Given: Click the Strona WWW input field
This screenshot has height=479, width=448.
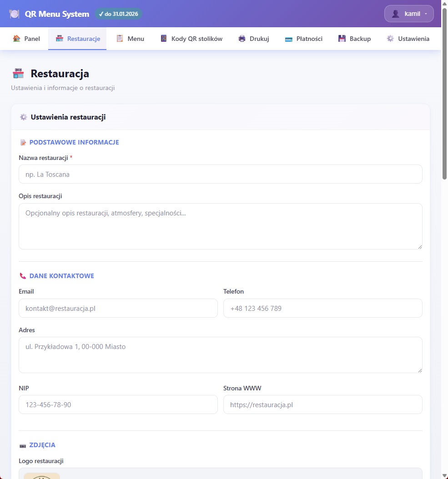Looking at the screenshot, I should [x=322, y=404].
